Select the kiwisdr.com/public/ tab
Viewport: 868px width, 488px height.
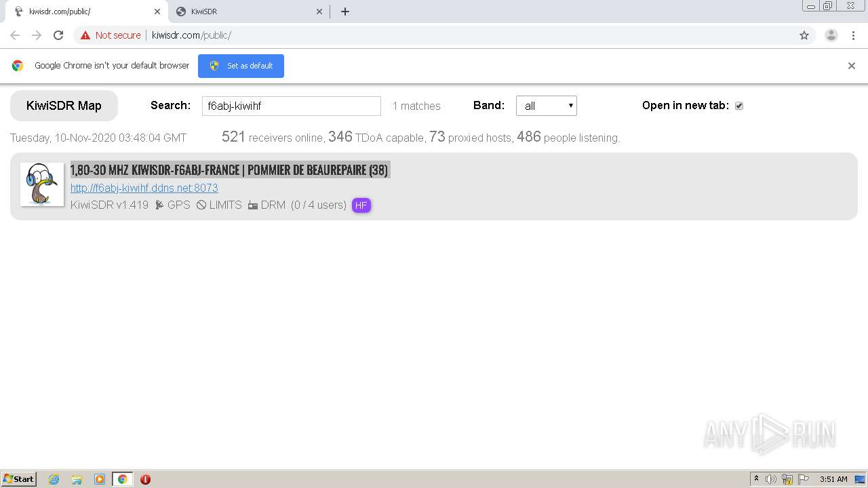pos(87,12)
